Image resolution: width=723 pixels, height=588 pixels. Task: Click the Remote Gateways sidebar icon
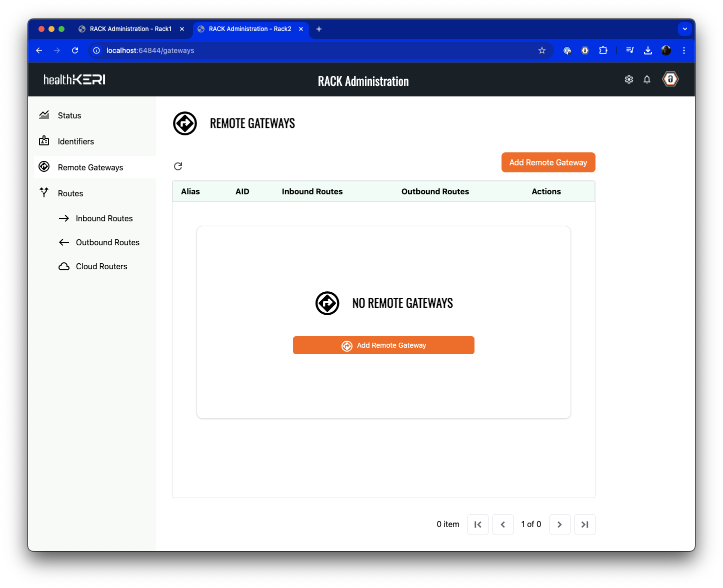(x=44, y=167)
